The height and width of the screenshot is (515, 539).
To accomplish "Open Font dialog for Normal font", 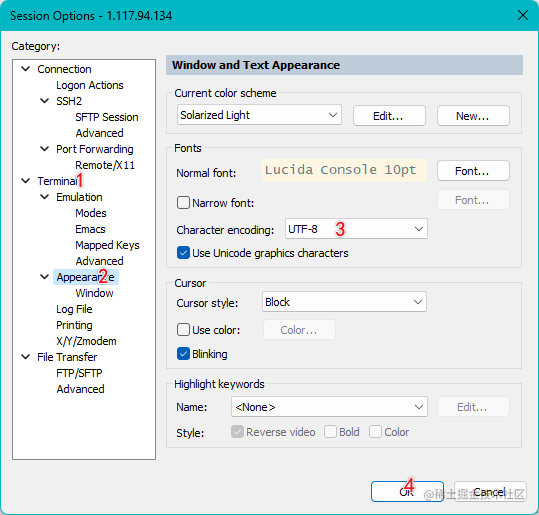I will (x=473, y=171).
